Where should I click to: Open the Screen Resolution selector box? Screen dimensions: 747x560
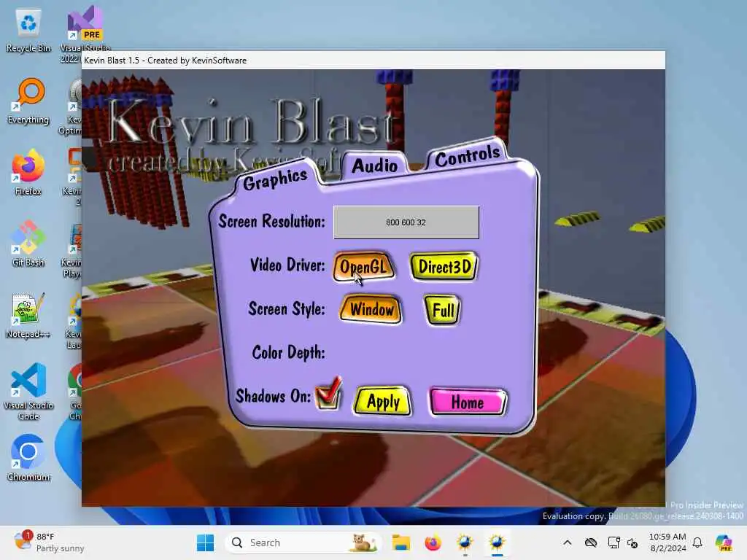tap(406, 222)
